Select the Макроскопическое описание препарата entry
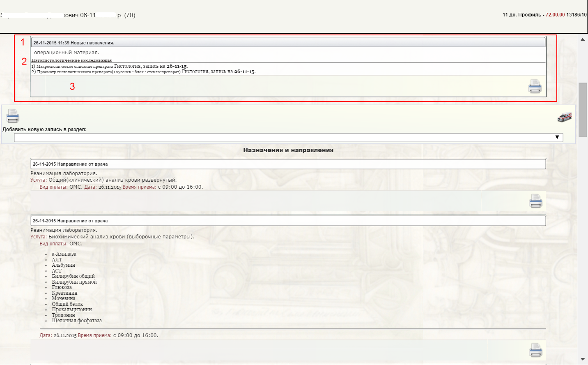This screenshot has width=588, height=365. tap(109, 66)
